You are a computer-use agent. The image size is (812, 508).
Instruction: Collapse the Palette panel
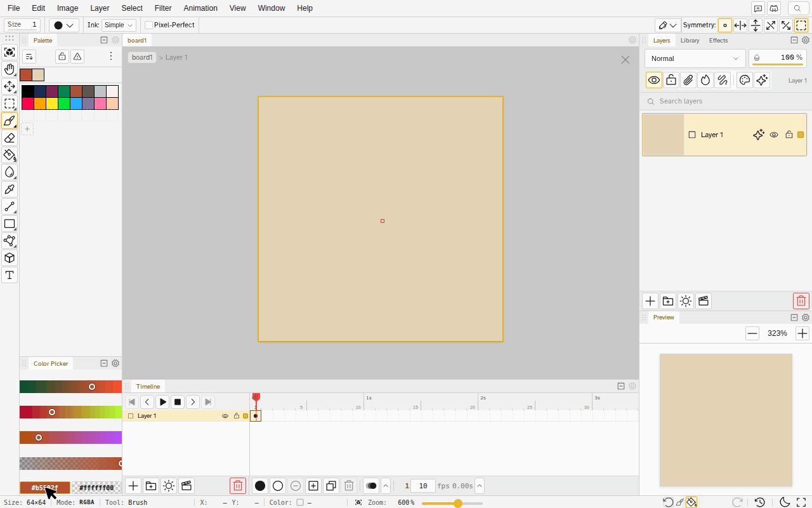[104, 40]
